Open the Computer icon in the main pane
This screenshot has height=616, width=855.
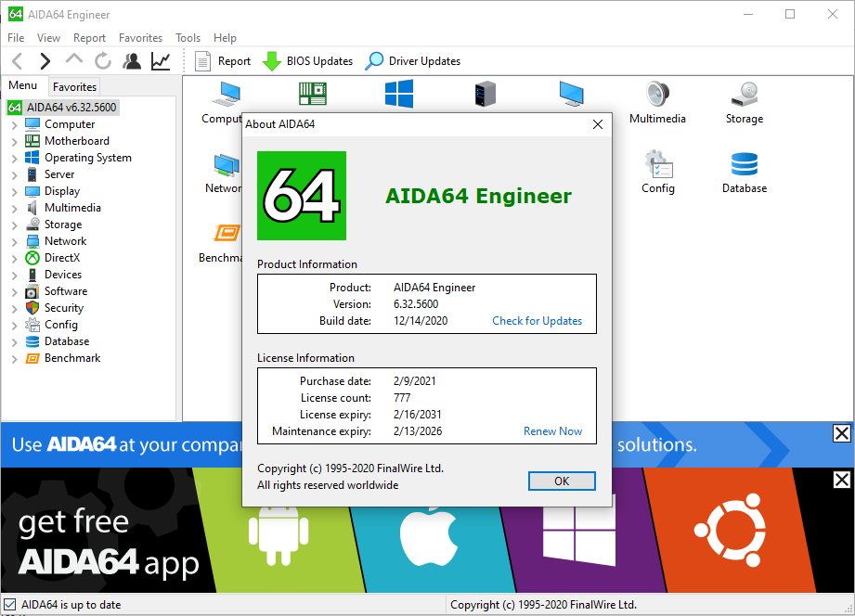[x=227, y=94]
